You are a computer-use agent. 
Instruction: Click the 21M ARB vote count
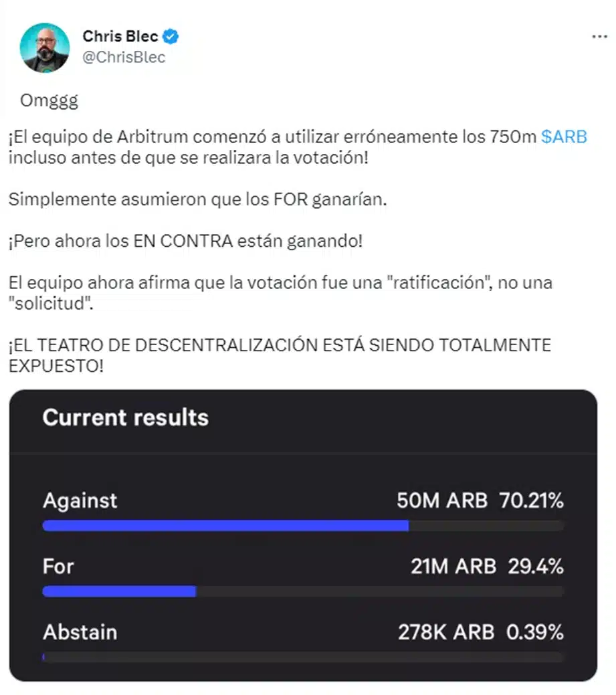(453, 567)
